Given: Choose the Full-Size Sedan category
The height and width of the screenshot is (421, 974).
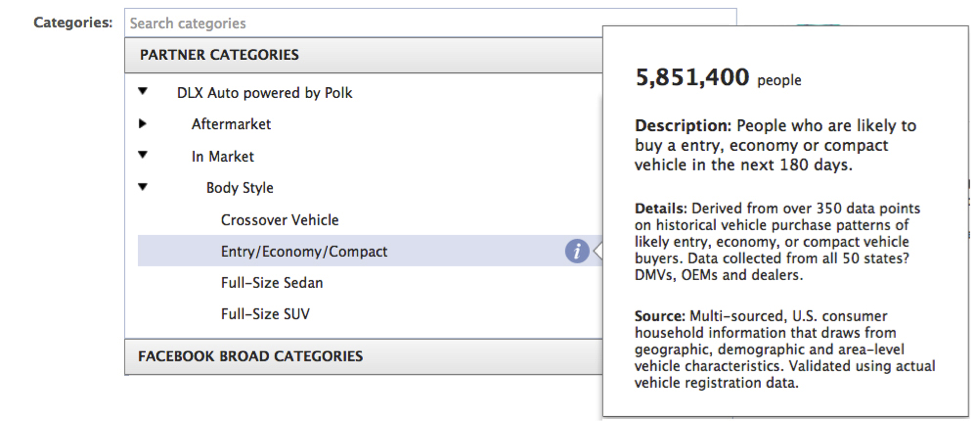Looking at the screenshot, I should 272,283.
